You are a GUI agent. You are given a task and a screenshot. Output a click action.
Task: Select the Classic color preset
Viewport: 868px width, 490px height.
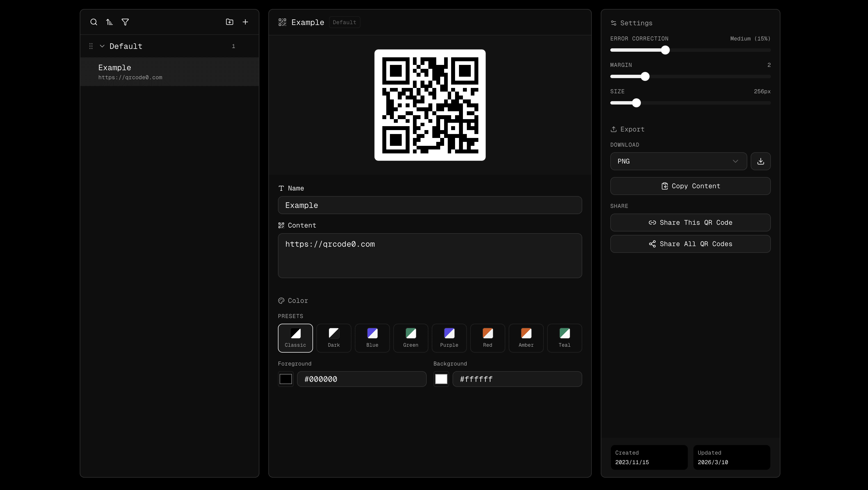tap(296, 338)
